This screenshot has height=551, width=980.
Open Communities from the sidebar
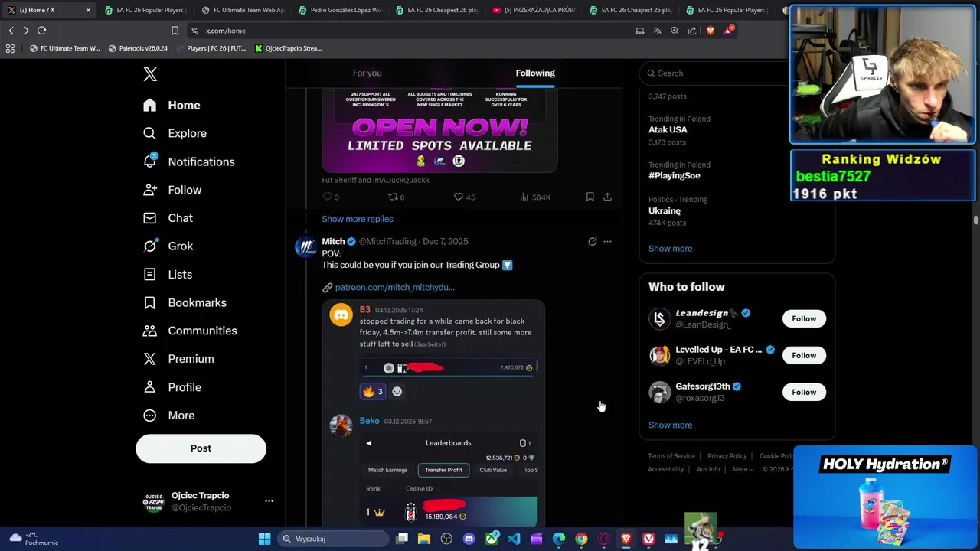click(190, 331)
